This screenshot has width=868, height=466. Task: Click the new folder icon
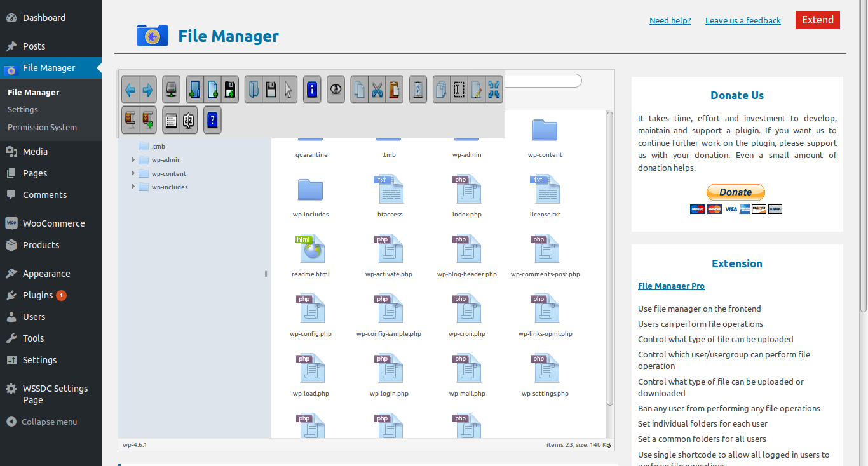(195, 90)
